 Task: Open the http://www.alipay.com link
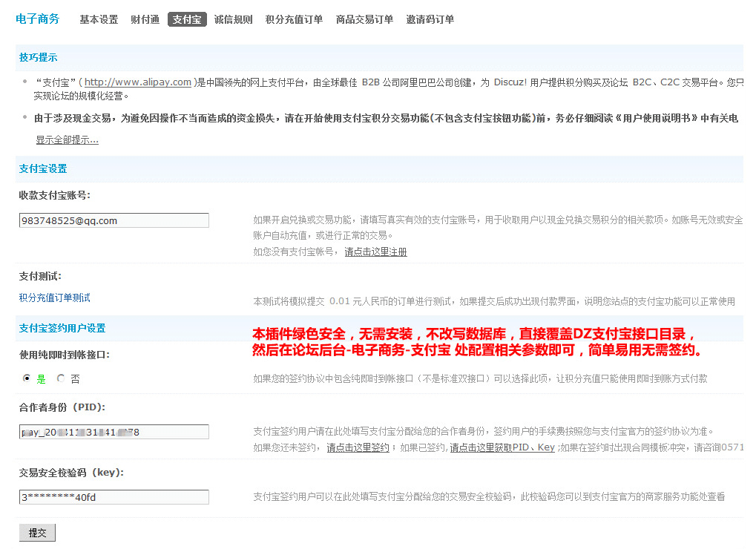(138, 82)
